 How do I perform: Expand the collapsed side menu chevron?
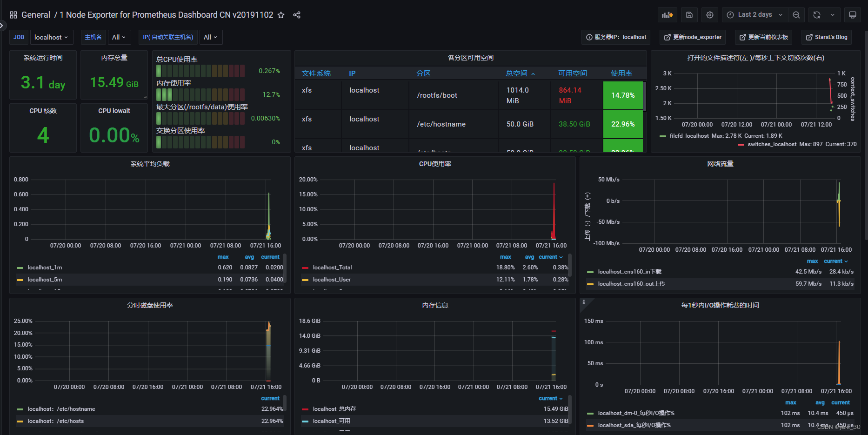(2, 26)
